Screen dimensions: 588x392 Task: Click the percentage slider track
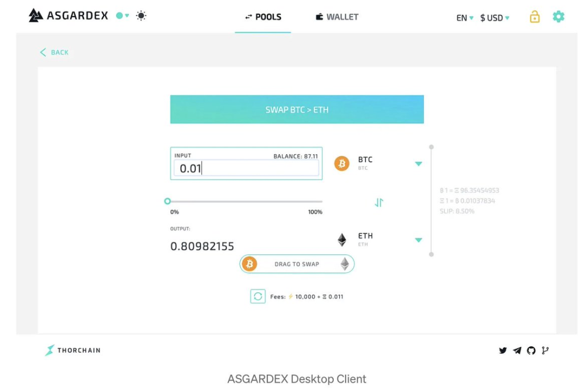245,201
